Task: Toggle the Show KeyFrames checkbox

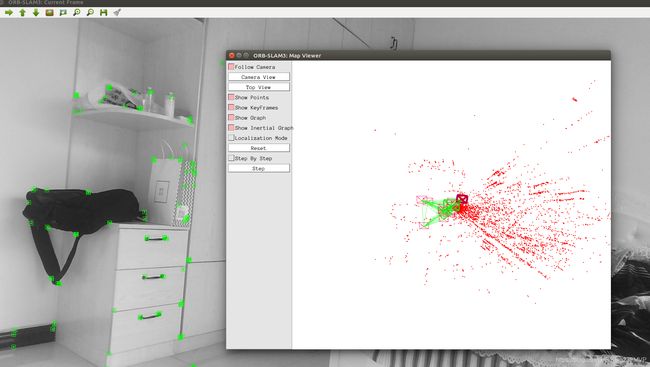Action: 231,107
